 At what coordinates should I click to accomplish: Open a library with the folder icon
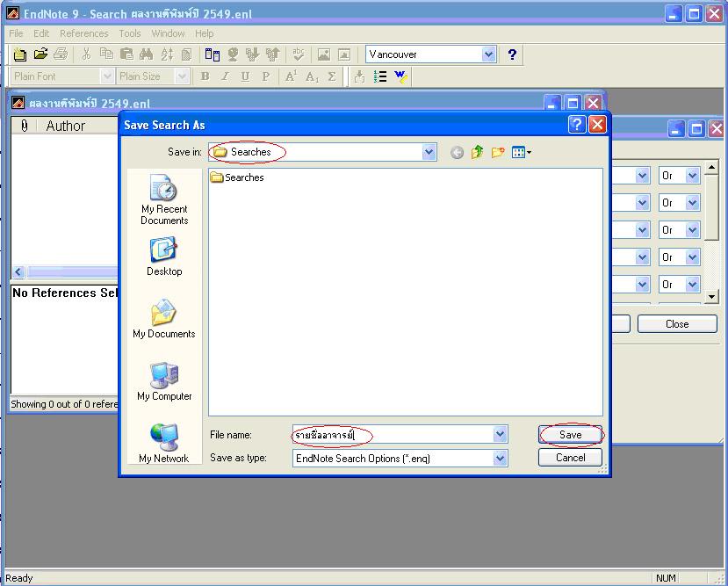pos(40,54)
